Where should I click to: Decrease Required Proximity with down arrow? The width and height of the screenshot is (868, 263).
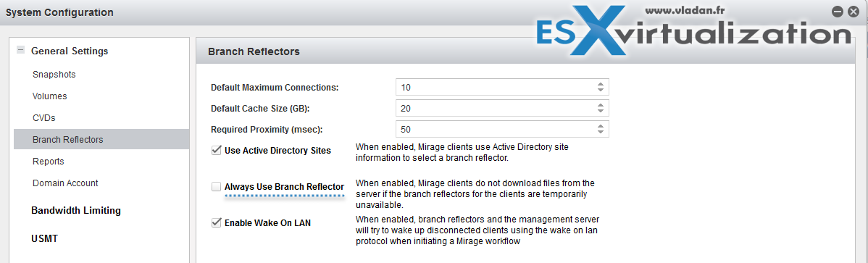pos(601,132)
